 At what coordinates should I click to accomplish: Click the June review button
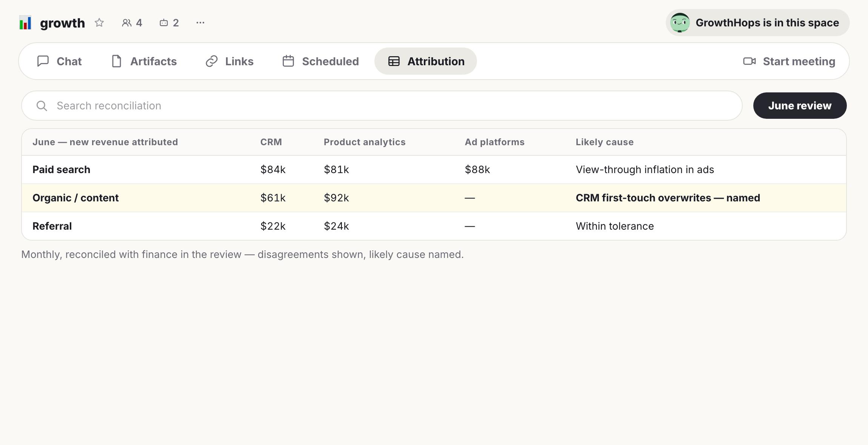tap(800, 106)
